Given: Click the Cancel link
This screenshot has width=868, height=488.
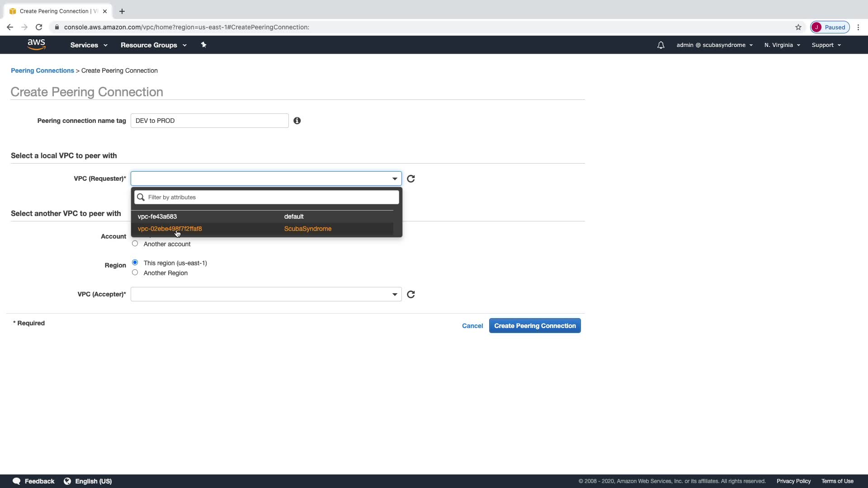Looking at the screenshot, I should point(472,326).
